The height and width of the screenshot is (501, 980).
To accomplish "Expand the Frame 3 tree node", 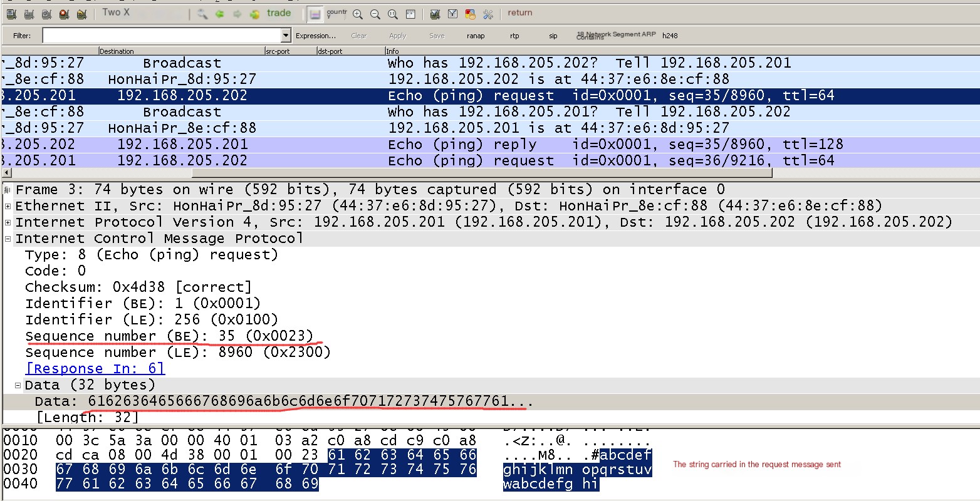I will coord(8,190).
